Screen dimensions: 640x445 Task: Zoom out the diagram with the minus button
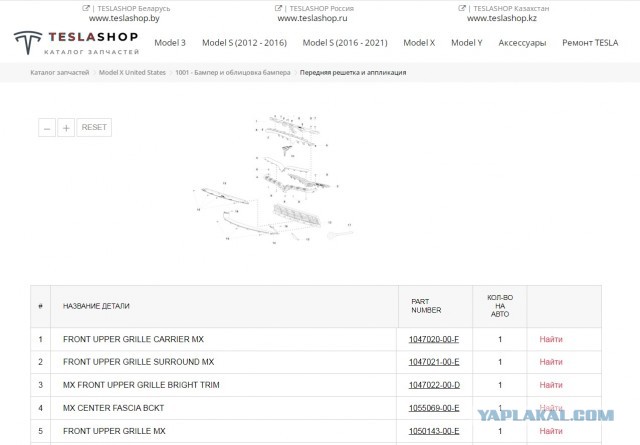click(47, 128)
